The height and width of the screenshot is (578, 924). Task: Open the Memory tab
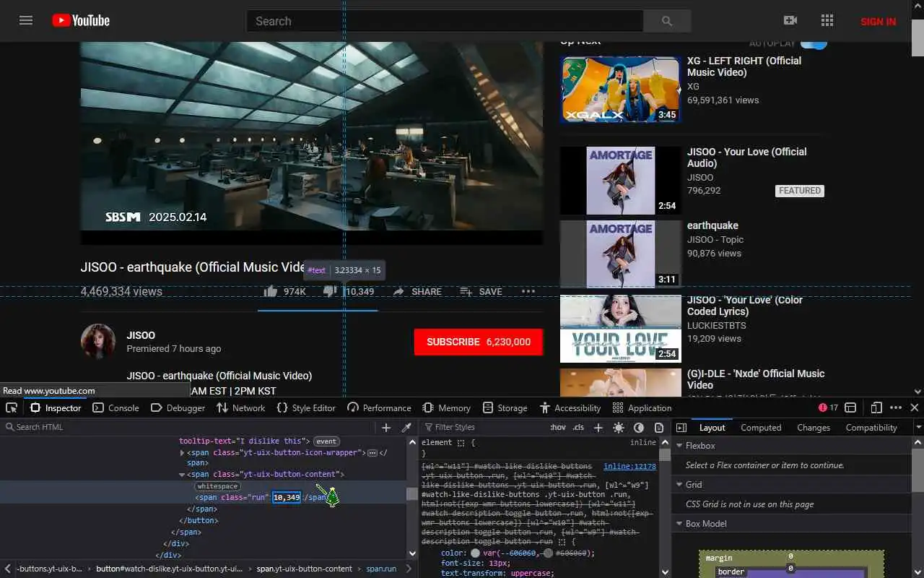pyautogui.click(x=446, y=408)
